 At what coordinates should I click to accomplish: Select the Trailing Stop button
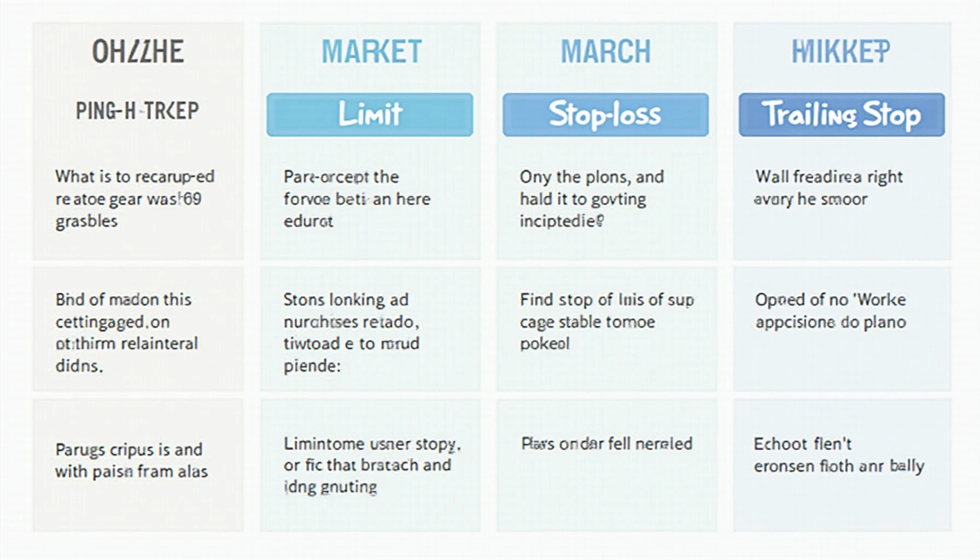tap(842, 114)
